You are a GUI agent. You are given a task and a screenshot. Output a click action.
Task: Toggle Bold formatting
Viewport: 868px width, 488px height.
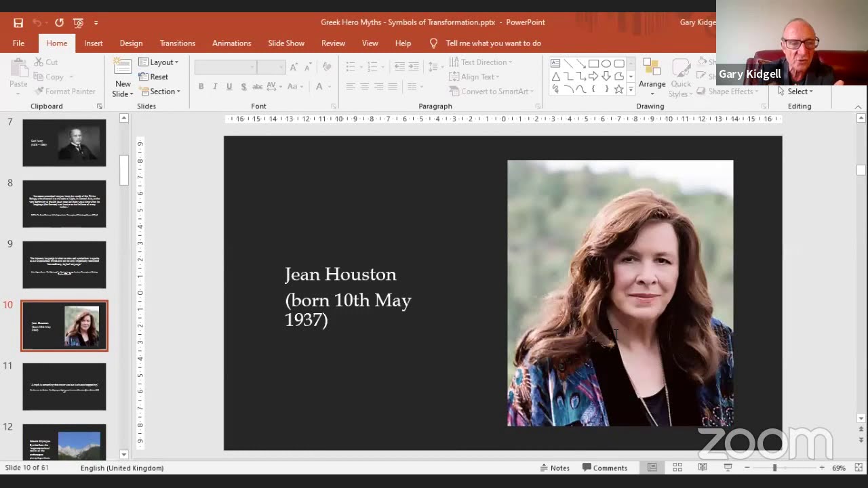pos(201,87)
